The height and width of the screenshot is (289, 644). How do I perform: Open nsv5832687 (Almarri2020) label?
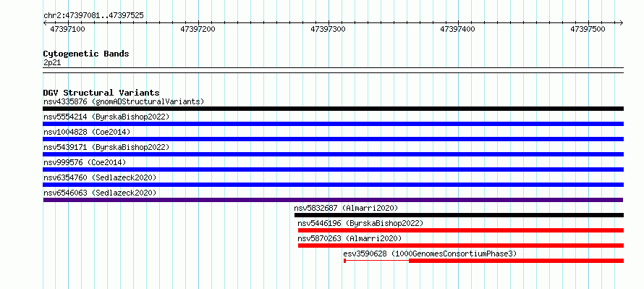(346, 208)
